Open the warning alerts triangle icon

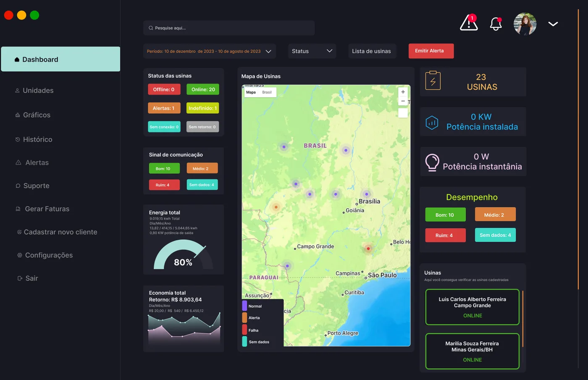click(469, 23)
